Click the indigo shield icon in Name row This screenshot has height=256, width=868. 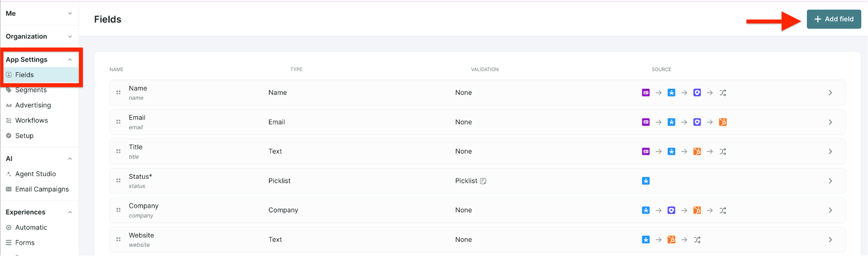pyautogui.click(x=697, y=93)
